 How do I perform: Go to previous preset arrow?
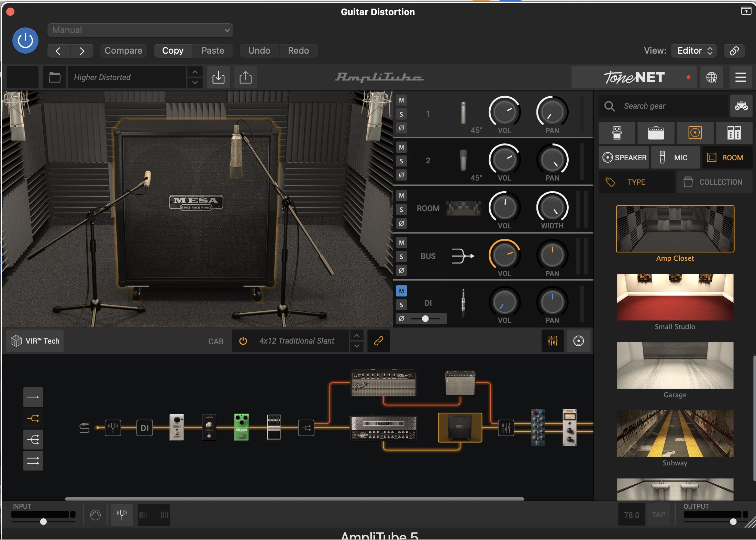tap(58, 51)
